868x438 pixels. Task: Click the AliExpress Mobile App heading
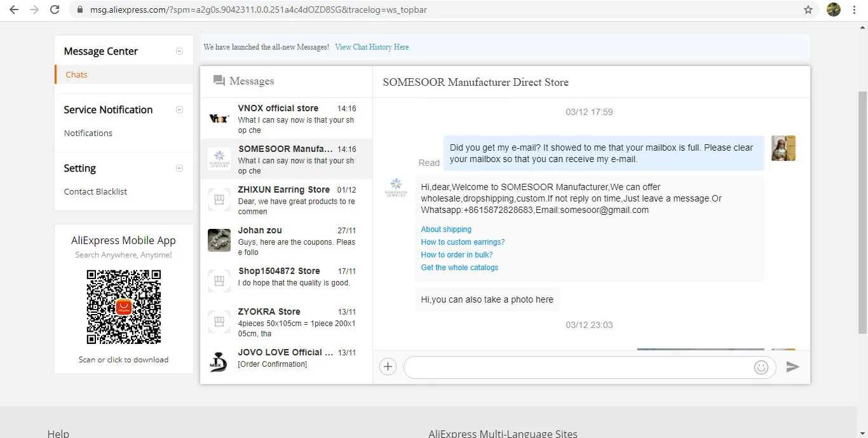pos(123,240)
